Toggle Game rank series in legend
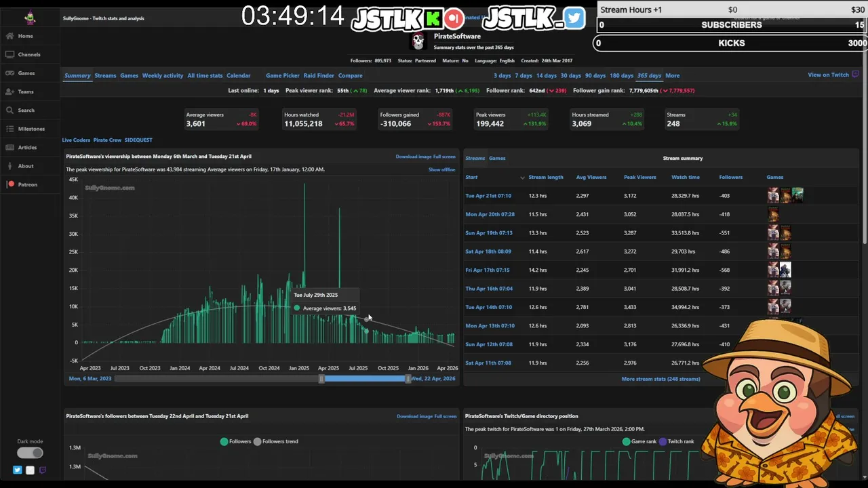Screen dimensions: 868x488 639,441
